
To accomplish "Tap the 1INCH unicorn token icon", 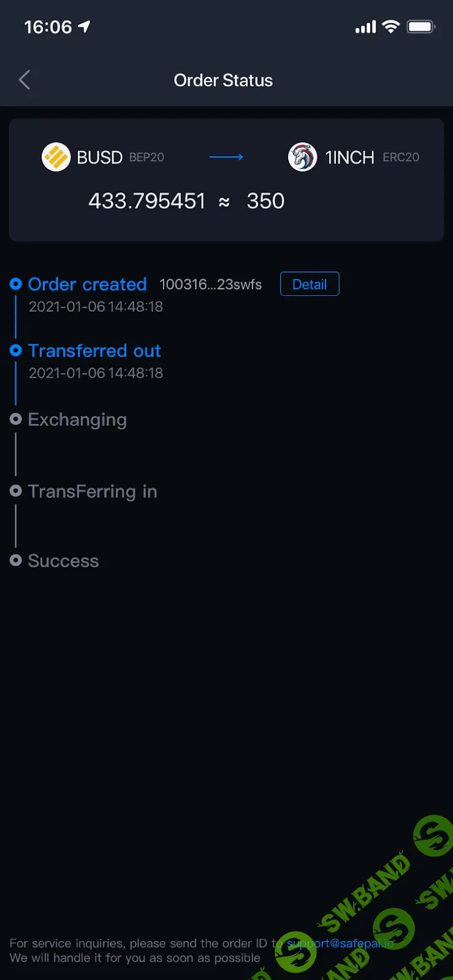I will point(302,157).
